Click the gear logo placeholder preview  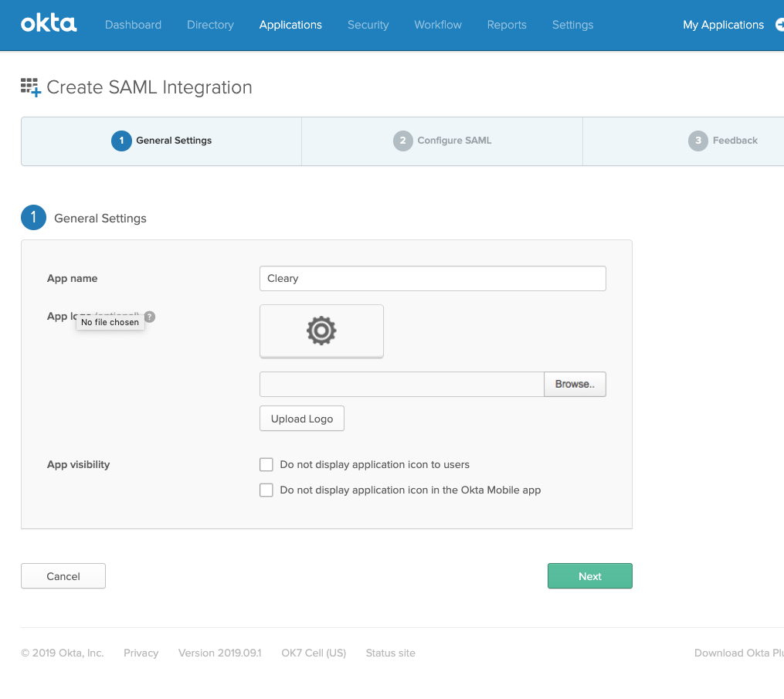[x=321, y=331]
